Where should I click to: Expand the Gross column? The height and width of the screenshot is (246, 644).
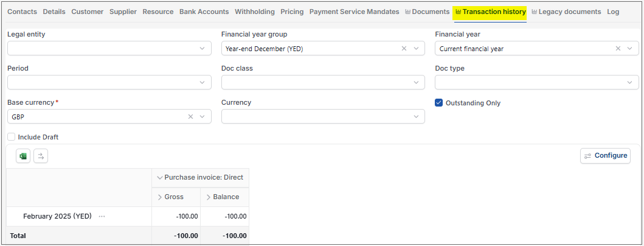click(160, 197)
